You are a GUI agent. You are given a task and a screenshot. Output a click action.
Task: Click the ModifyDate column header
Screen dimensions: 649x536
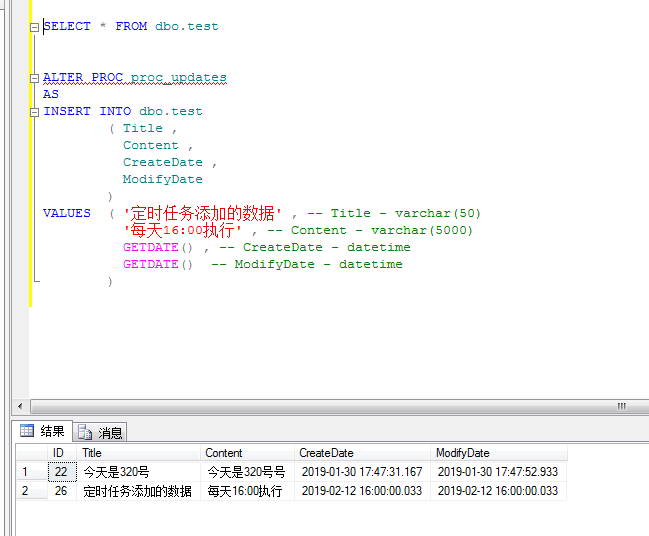[499, 453]
